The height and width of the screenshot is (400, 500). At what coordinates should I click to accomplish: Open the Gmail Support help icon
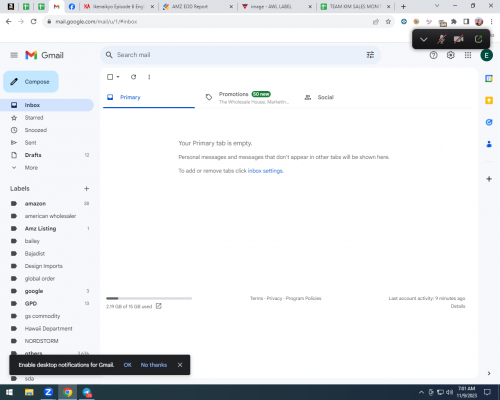coord(433,55)
